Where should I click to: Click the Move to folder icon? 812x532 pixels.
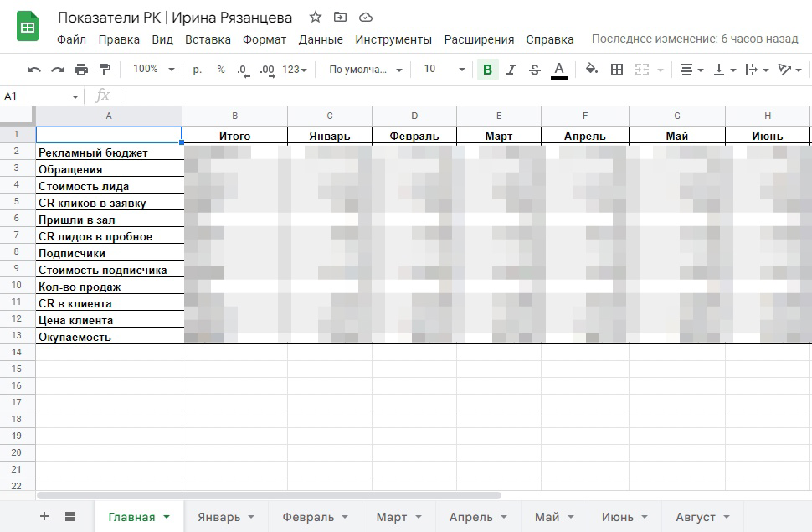click(x=340, y=17)
